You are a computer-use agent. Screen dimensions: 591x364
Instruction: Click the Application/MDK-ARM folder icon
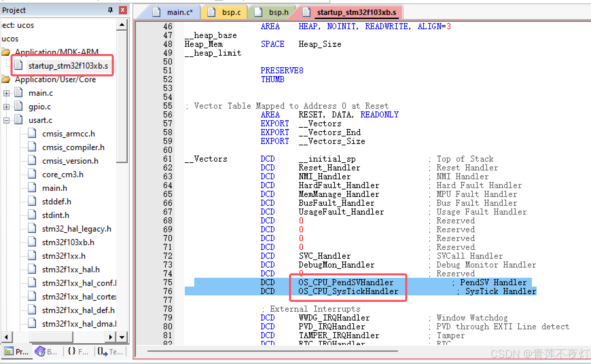(x=6, y=52)
